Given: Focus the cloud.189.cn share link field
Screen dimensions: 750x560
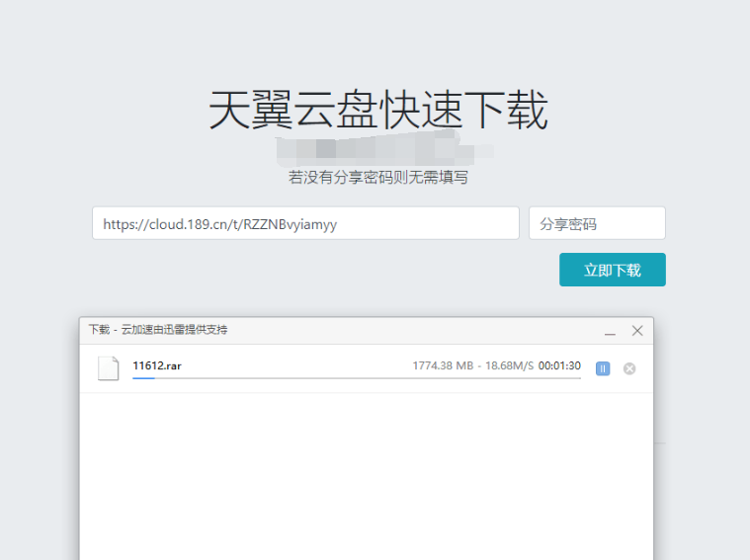Looking at the screenshot, I should (305, 223).
